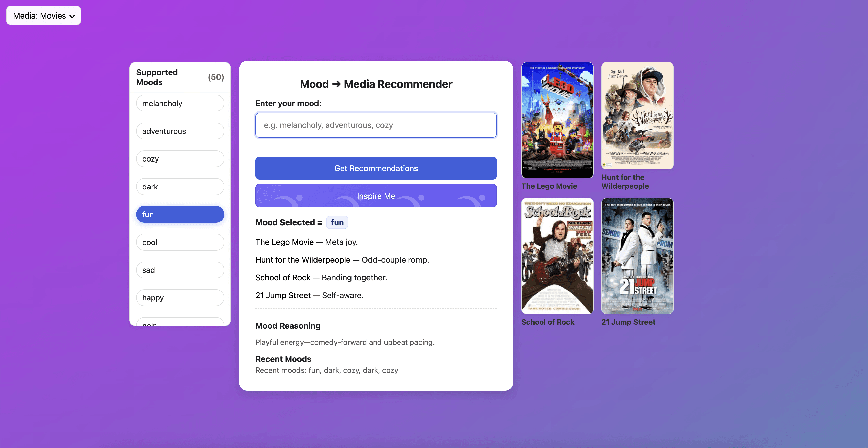Select the sad mood chip
This screenshot has width=868, height=448.
tap(180, 270)
